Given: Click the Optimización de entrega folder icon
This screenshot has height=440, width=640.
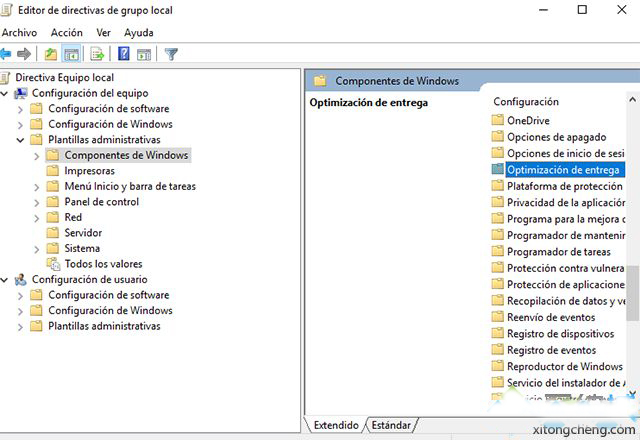Looking at the screenshot, I should (497, 169).
